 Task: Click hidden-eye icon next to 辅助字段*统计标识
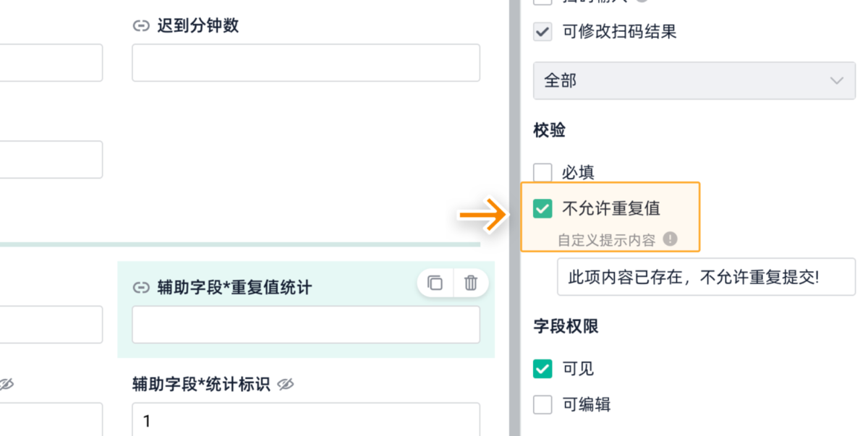tap(286, 385)
